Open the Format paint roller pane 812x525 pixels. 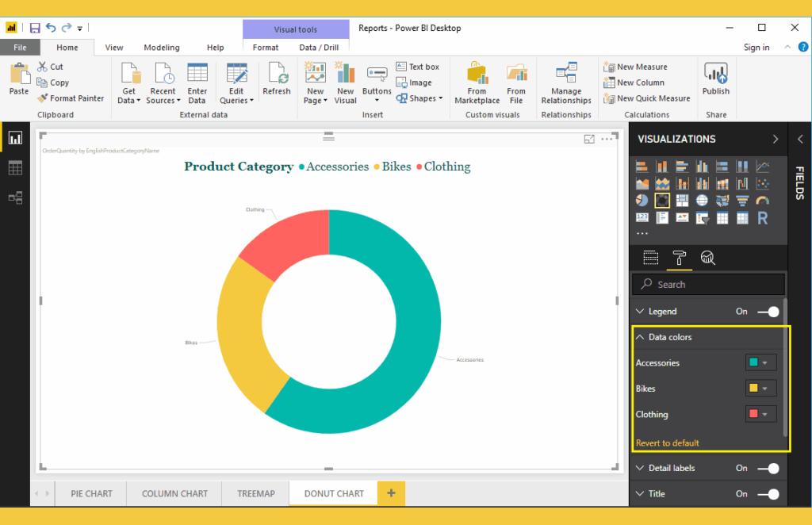tap(679, 257)
